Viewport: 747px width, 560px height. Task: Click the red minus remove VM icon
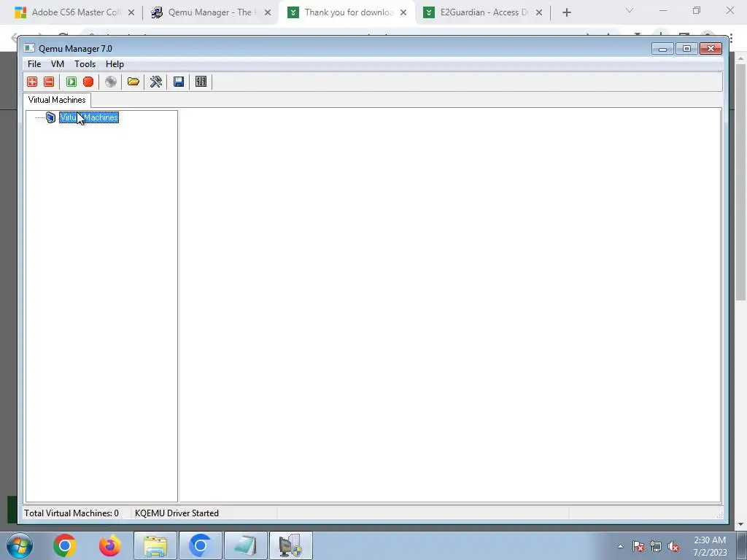point(49,82)
